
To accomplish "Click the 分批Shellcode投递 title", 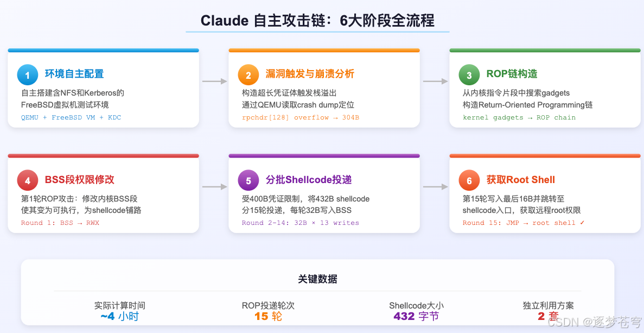I will tap(309, 180).
